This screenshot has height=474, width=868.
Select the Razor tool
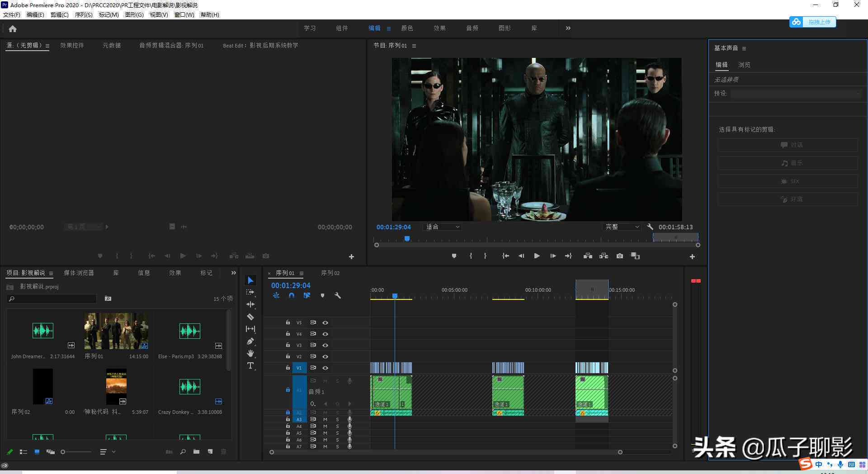[x=250, y=317]
